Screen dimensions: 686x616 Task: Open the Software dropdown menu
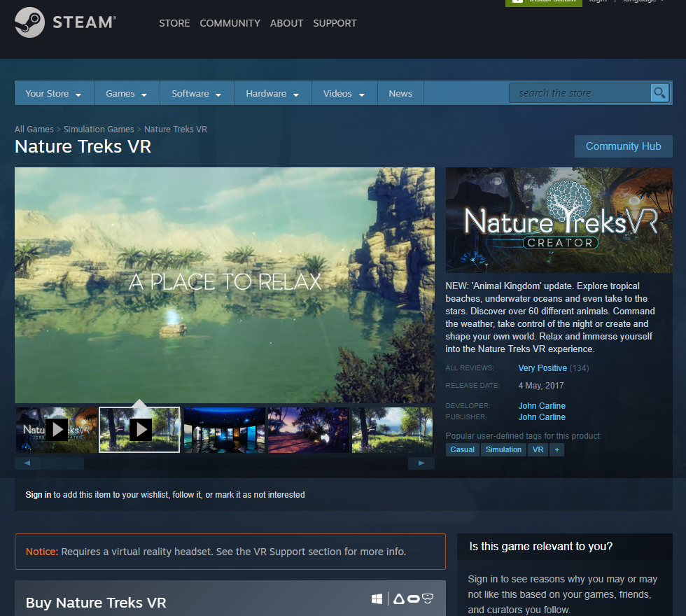(x=197, y=93)
